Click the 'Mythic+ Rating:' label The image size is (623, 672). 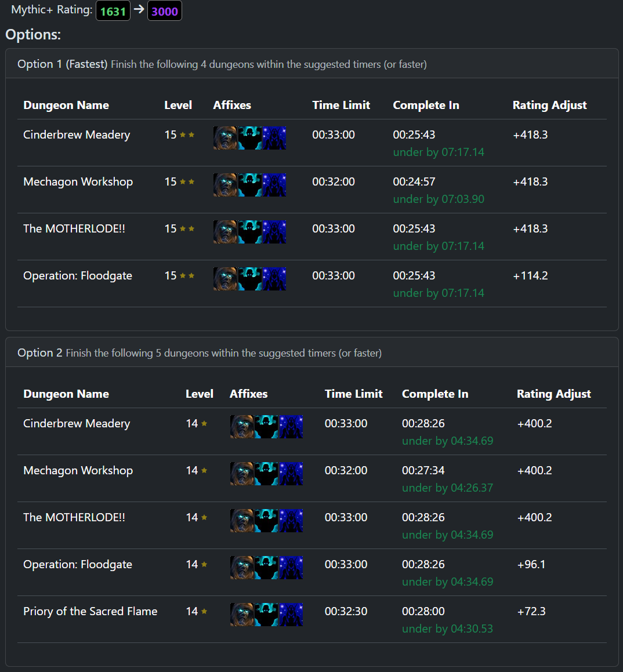[x=52, y=10]
